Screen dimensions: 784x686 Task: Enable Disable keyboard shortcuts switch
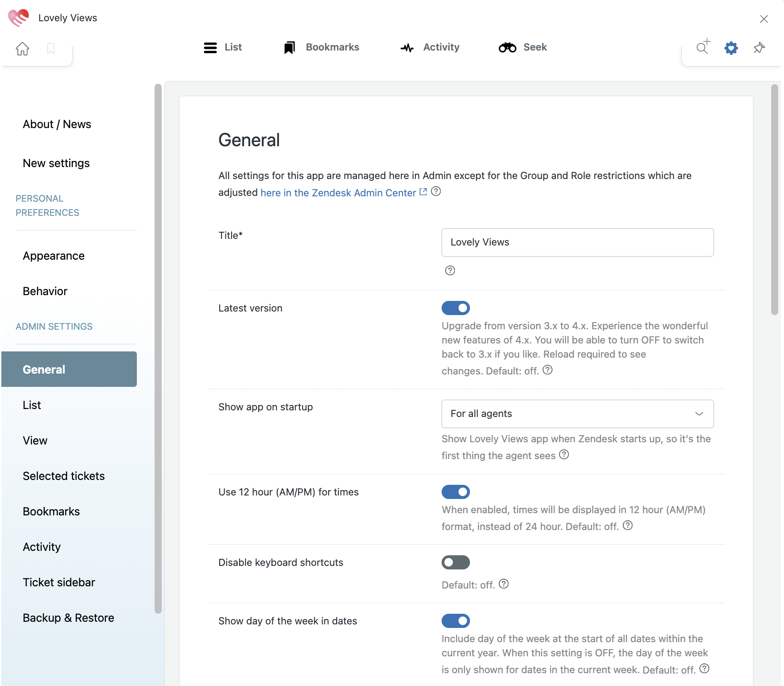[456, 562]
